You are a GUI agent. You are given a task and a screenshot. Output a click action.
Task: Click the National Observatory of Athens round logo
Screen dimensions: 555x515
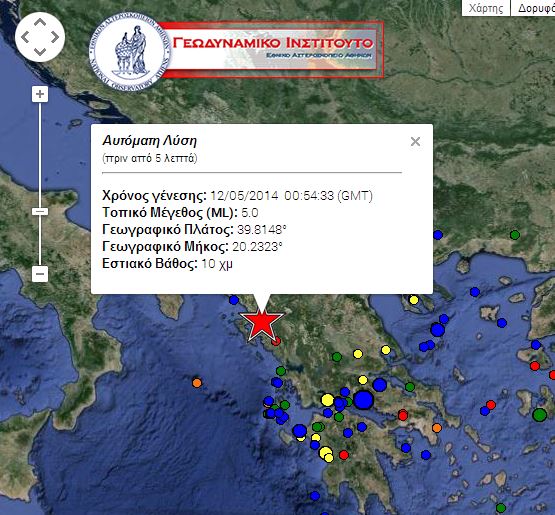(130, 52)
